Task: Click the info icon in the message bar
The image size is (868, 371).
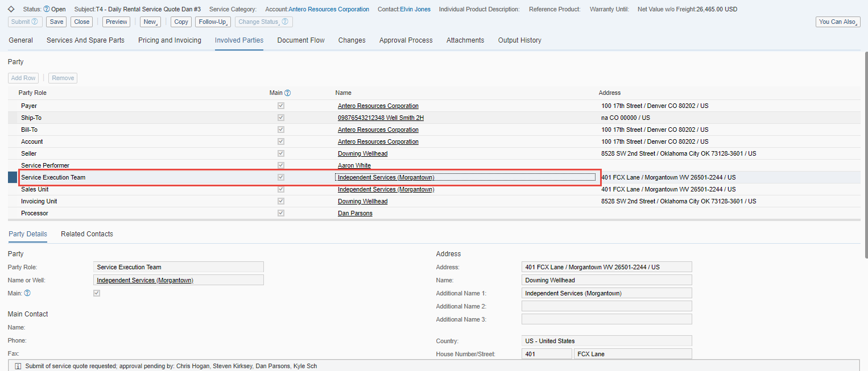Action: [x=18, y=366]
